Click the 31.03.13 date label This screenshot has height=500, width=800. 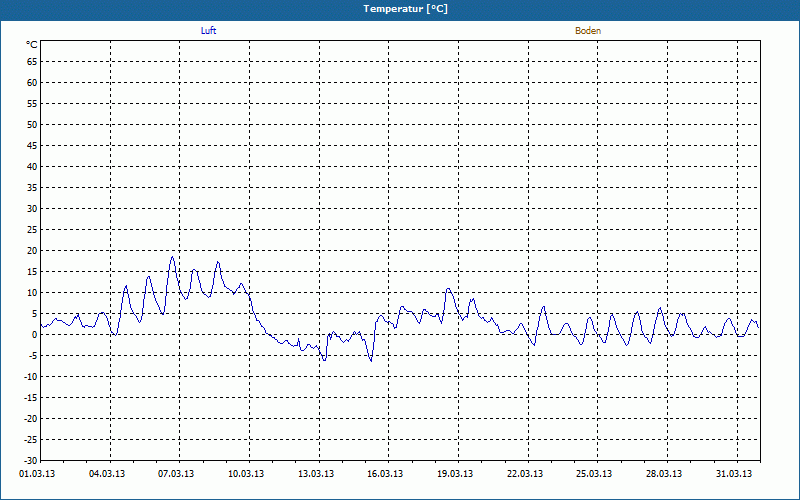point(734,473)
